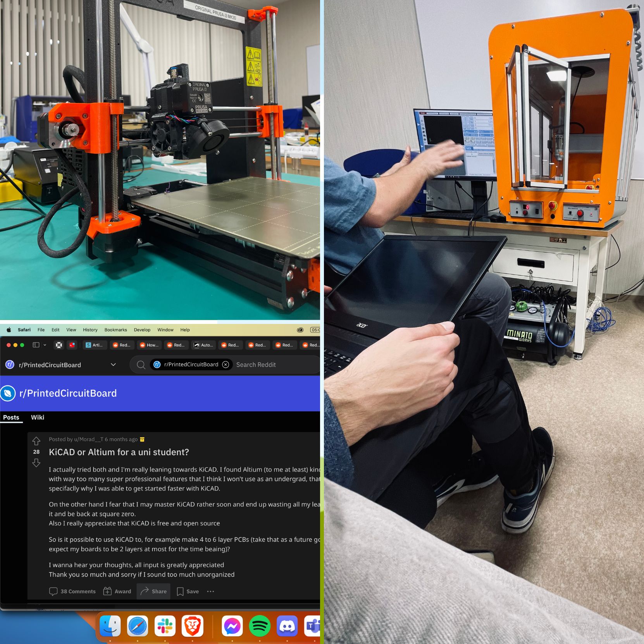Click the yellow badge icon after timestamp
Screen dimensions: 644x644
tap(142, 439)
